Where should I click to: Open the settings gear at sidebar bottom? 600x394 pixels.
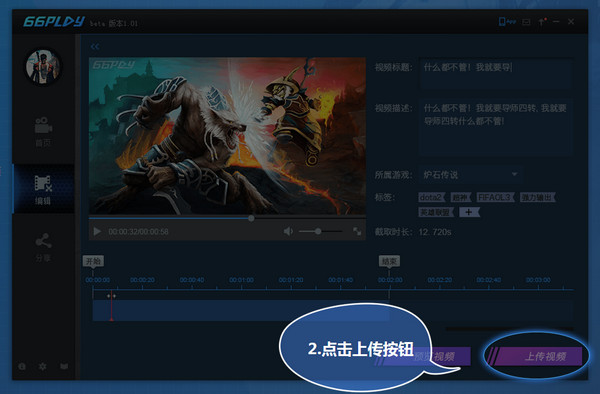(x=43, y=366)
